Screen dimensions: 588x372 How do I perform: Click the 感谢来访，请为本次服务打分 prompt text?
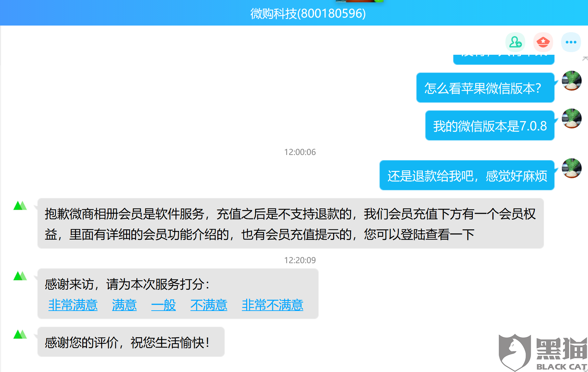click(127, 284)
